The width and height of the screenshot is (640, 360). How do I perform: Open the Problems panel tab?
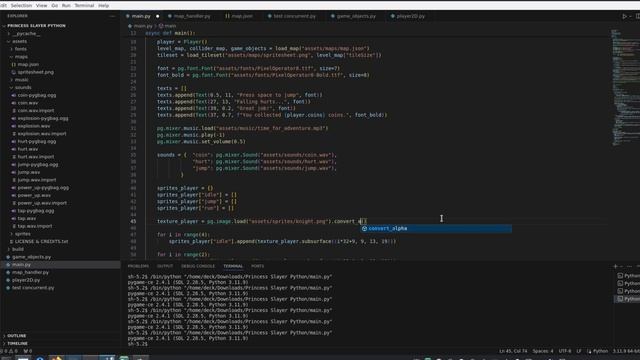138,266
